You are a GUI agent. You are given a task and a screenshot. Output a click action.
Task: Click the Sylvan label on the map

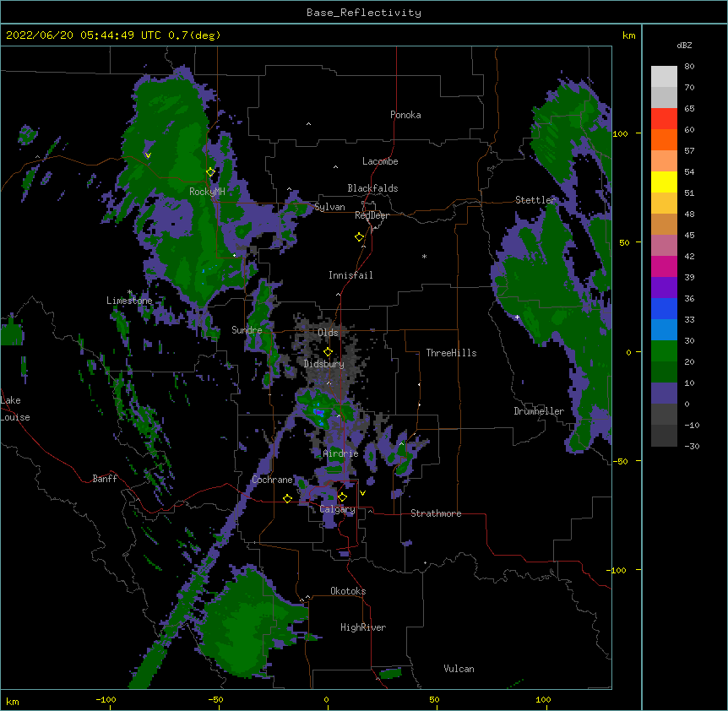tap(329, 207)
